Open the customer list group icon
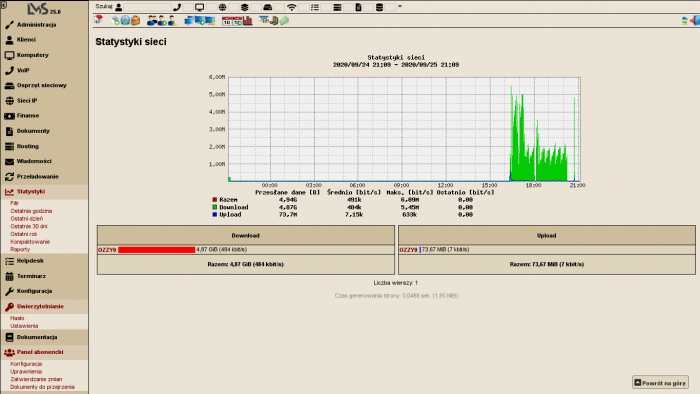 [152, 21]
